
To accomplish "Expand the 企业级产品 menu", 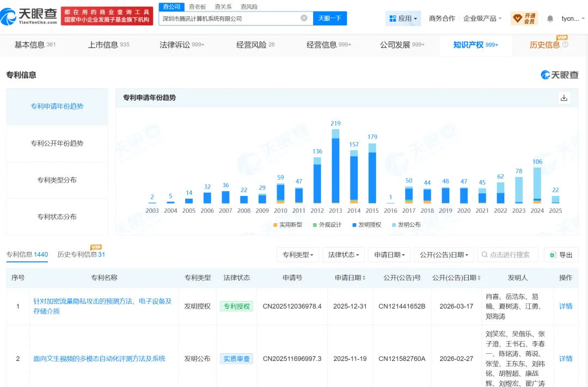I will [x=482, y=19].
